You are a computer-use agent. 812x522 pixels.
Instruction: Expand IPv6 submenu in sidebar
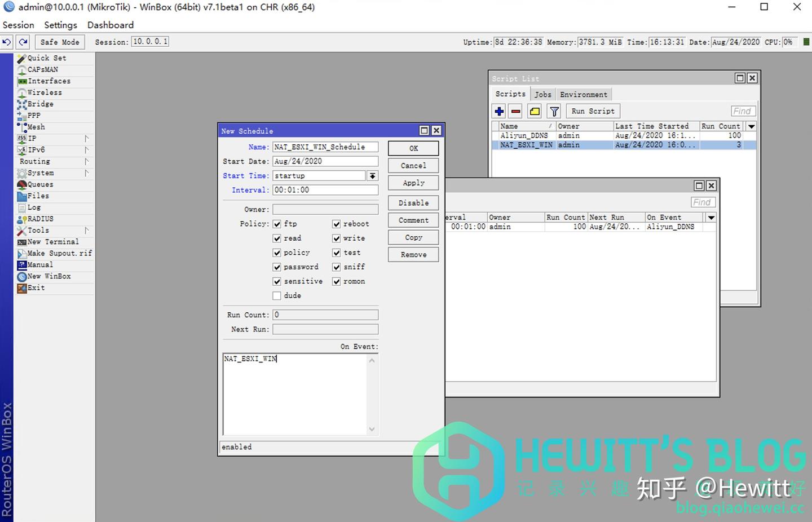pyautogui.click(x=86, y=150)
